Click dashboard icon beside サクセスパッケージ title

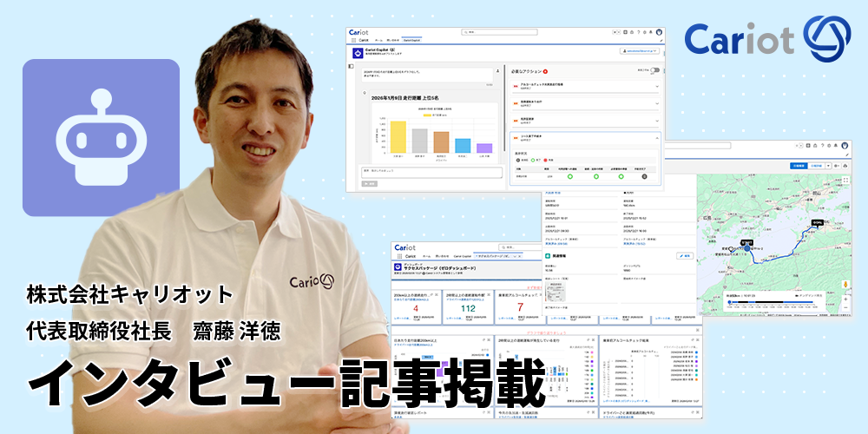[x=397, y=267]
